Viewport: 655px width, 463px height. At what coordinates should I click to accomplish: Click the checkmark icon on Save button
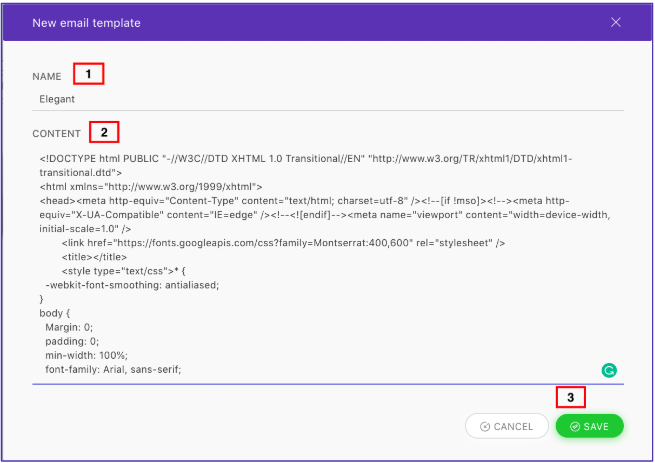575,426
